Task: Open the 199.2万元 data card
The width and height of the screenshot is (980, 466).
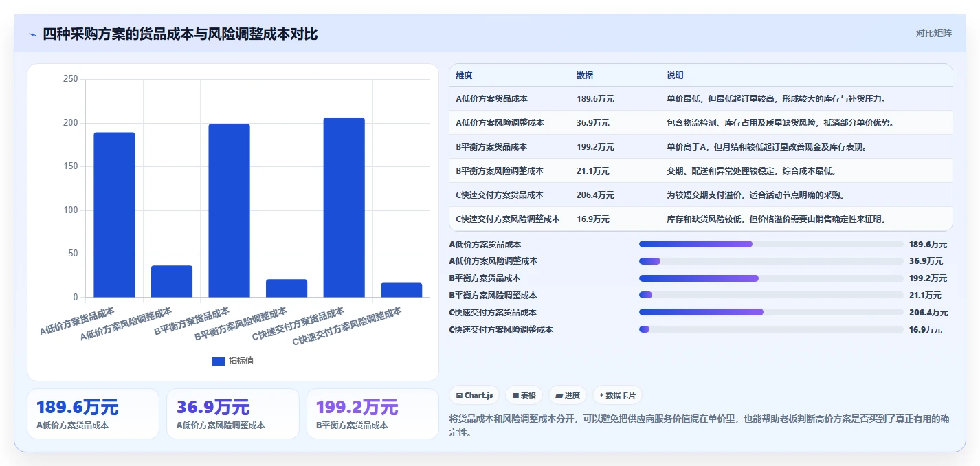Action: 372,414
